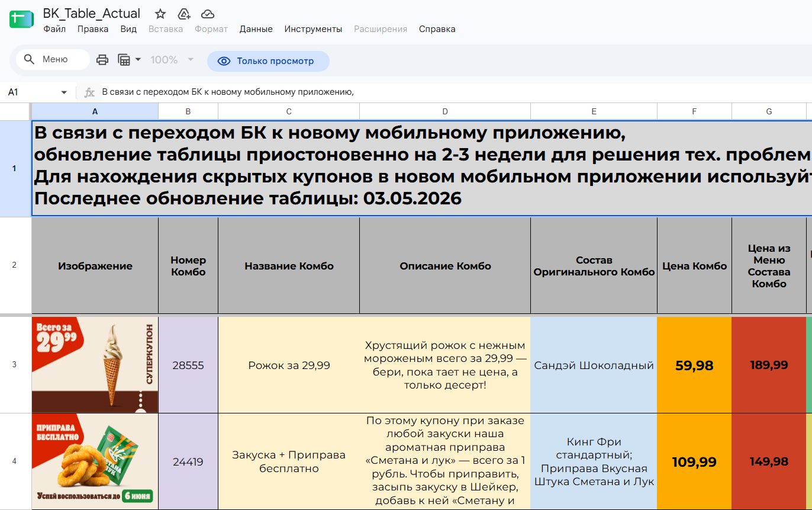Screen dimensions: 812x510
Task: Click the 59,98 price cell
Action: tap(694, 365)
